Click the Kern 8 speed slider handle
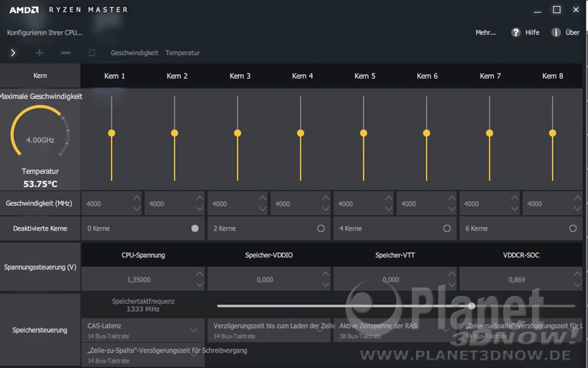588x368 pixels. 553,133
